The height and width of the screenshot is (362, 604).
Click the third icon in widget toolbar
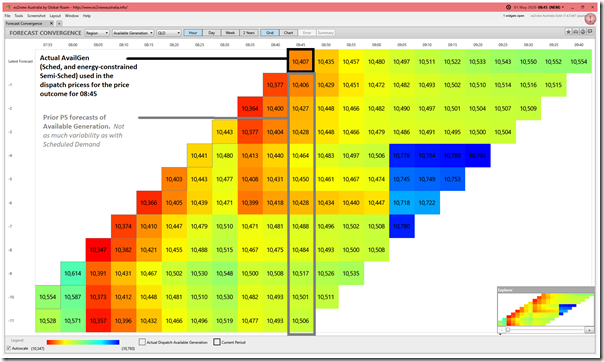tap(583, 32)
